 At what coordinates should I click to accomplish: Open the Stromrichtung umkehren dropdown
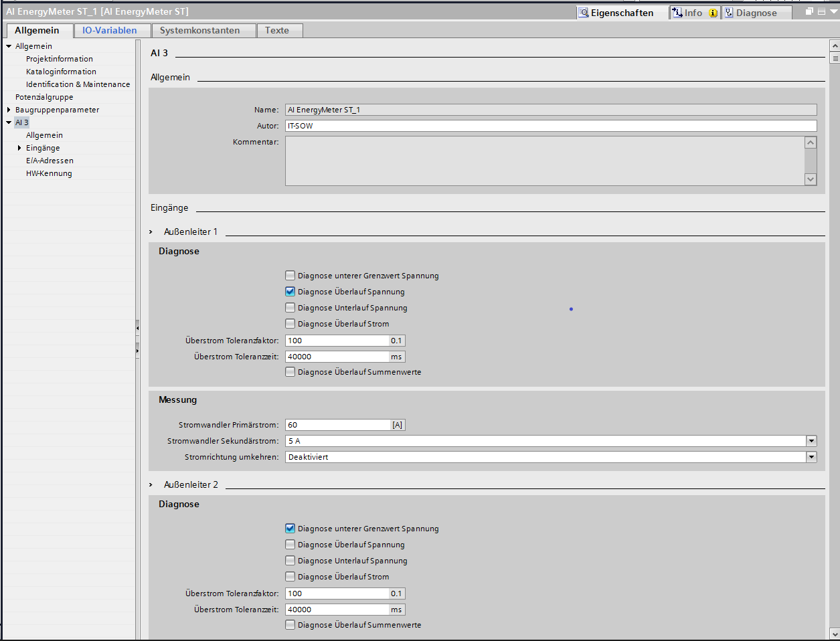point(811,457)
